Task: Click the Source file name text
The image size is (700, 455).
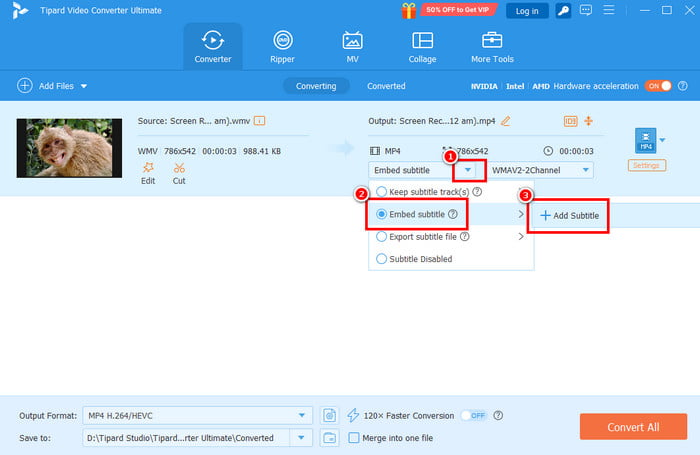Action: 194,121
